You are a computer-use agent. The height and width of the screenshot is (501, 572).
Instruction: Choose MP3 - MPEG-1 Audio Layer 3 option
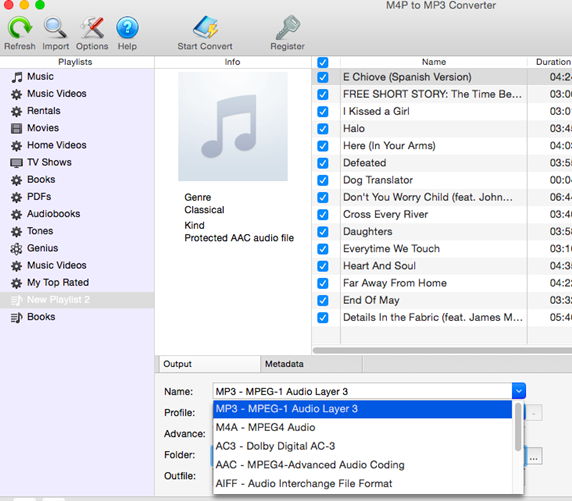363,409
